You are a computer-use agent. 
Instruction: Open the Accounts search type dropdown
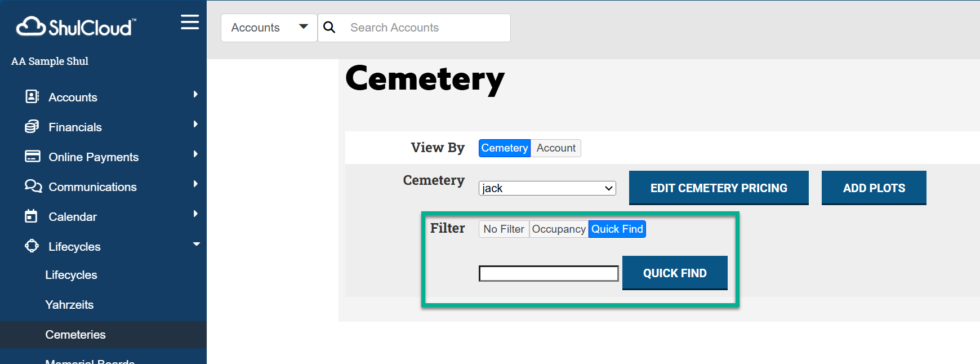(269, 28)
